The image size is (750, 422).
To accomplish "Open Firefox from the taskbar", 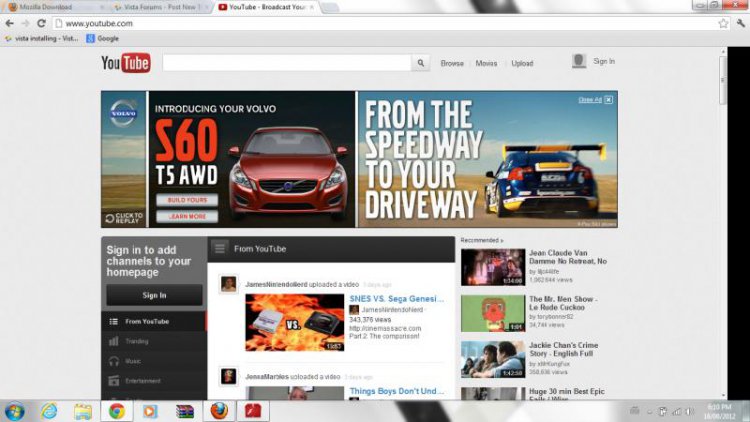I will [x=219, y=410].
